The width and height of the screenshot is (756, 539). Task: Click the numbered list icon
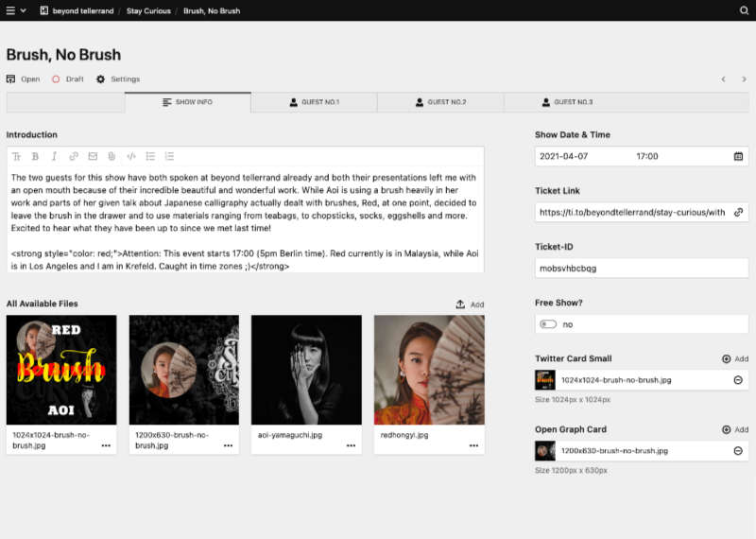click(169, 156)
